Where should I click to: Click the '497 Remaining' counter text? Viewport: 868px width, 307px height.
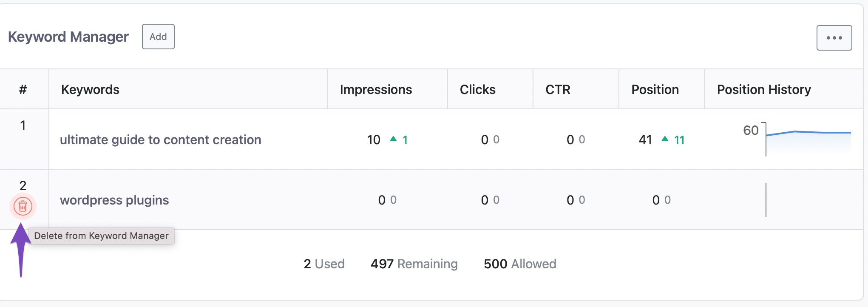(414, 264)
